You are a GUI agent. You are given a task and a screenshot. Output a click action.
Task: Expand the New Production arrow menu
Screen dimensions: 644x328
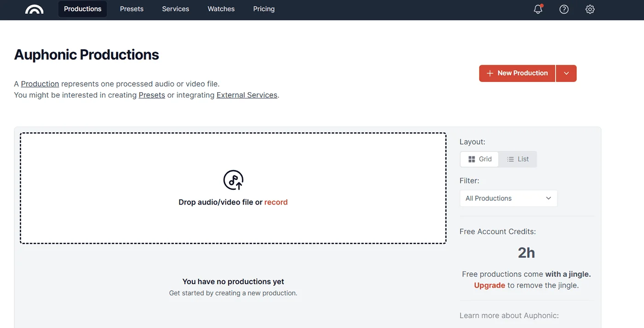point(566,73)
